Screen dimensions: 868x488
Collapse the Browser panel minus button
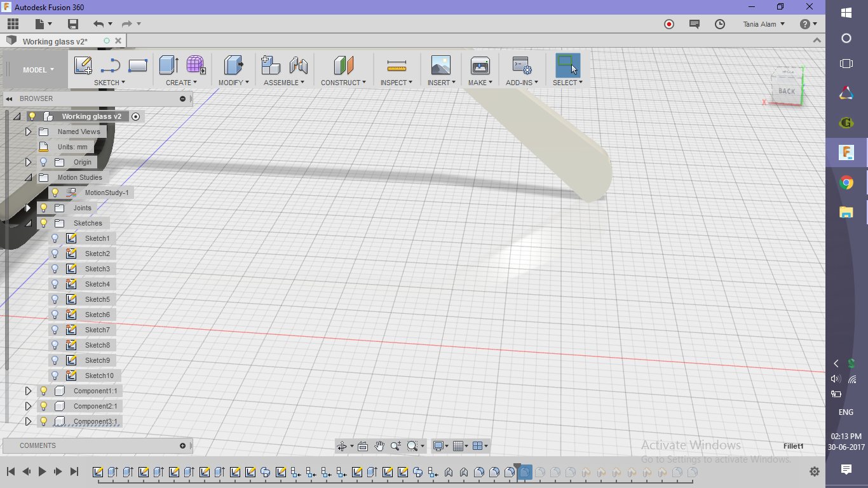click(182, 98)
